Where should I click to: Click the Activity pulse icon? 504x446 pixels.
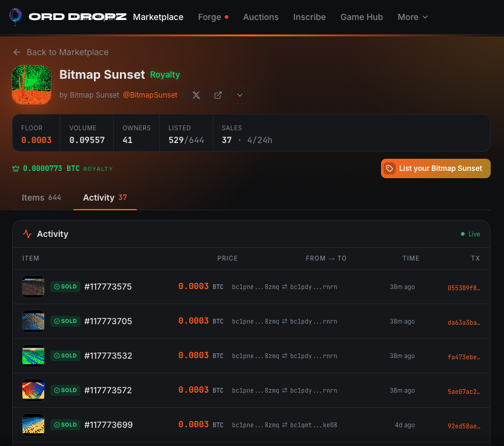(27, 234)
